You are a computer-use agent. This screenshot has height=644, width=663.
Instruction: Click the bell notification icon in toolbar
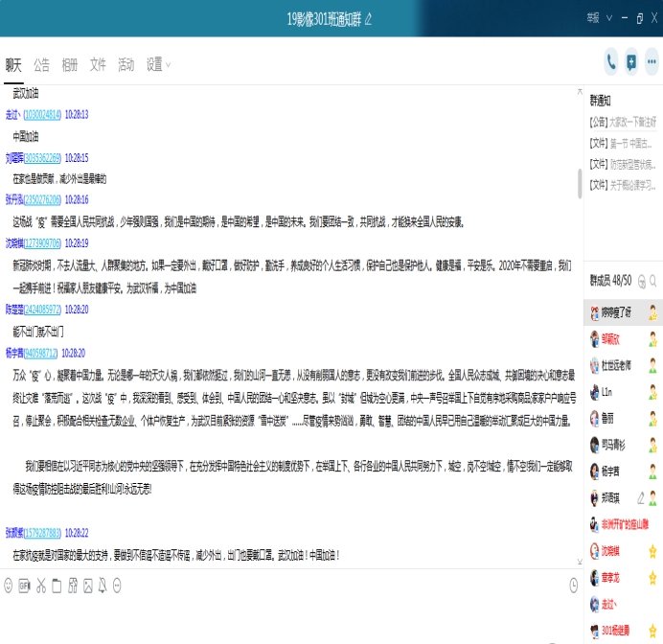click(103, 585)
